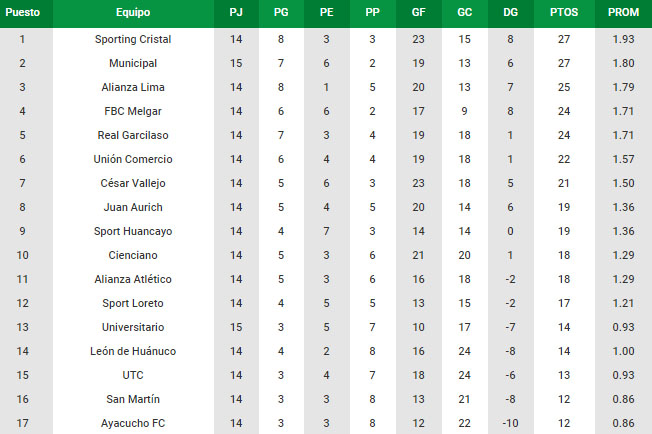
Task: Click Sporting Cristal's 1.93 PROM value
Action: [623, 39]
